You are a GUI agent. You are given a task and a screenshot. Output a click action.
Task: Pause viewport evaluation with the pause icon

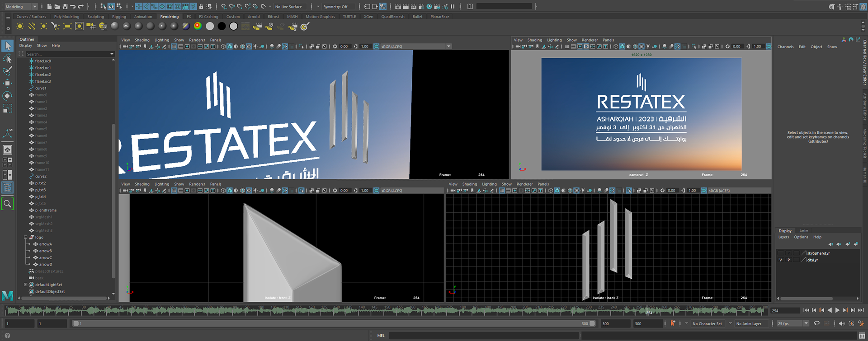(x=453, y=6)
